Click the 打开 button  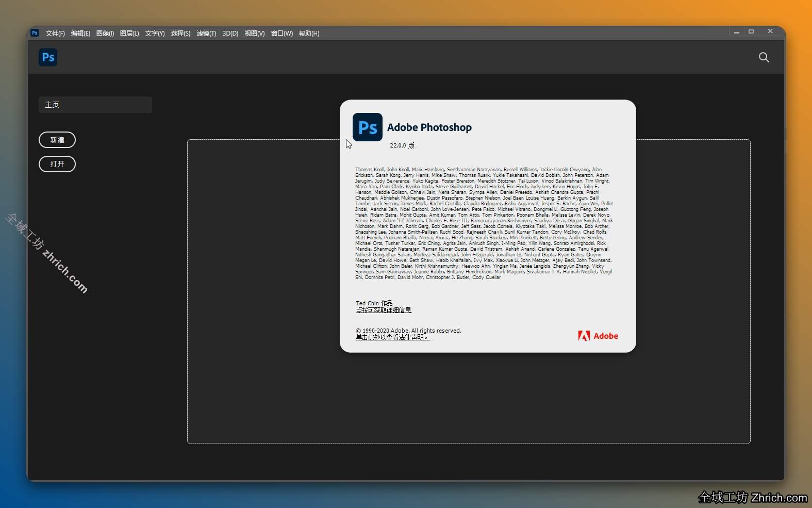tap(57, 164)
